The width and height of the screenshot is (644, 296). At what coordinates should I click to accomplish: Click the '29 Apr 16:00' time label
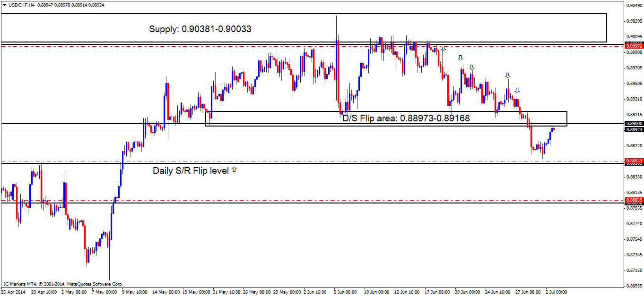pos(44,292)
